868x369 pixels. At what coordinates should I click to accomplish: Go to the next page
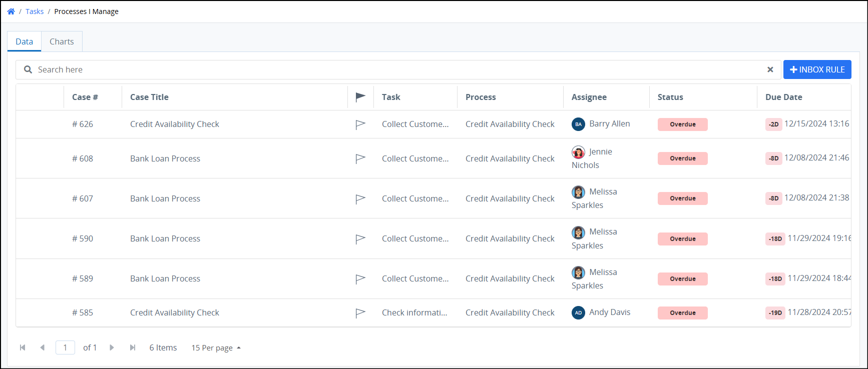click(112, 347)
